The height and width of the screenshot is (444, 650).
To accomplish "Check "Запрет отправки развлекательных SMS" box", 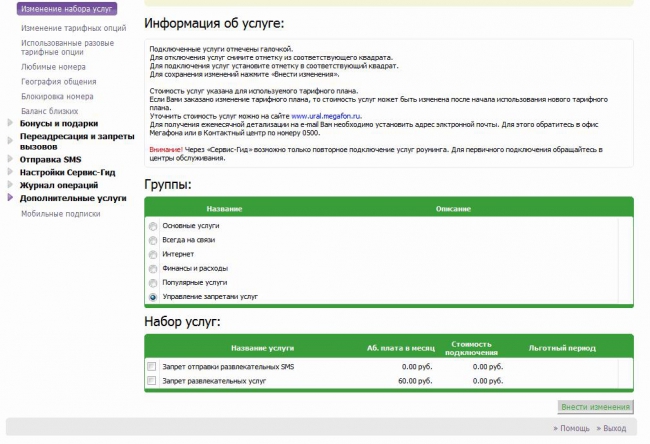I will [152, 366].
